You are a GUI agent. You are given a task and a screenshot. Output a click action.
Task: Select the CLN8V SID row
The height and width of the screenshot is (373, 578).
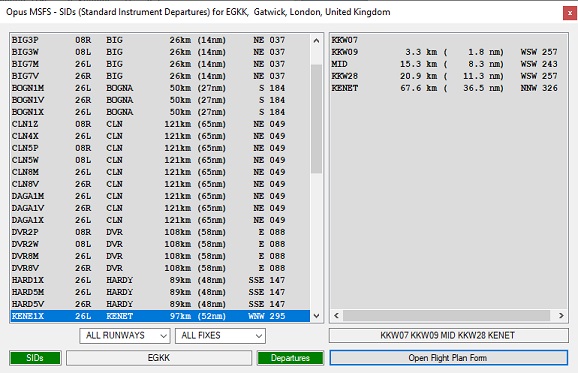tap(160, 184)
